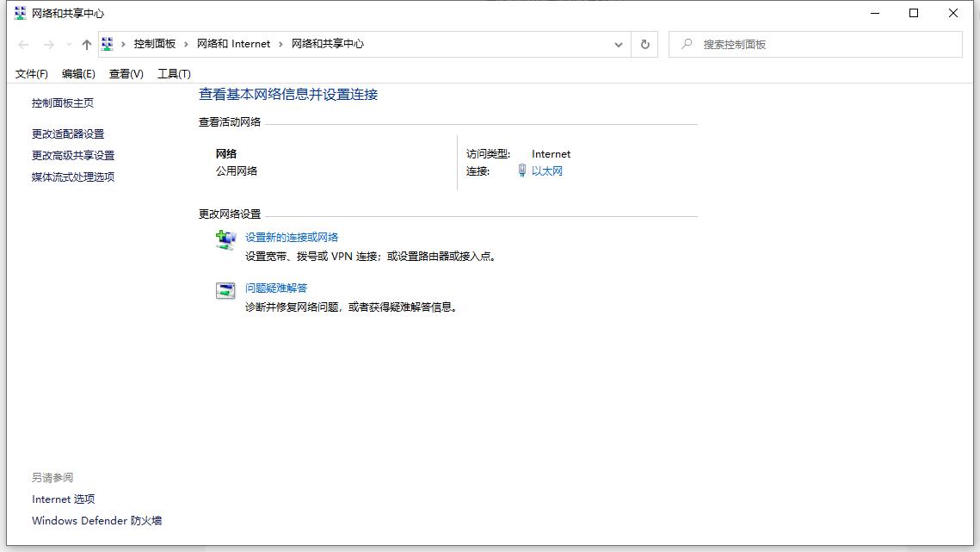Open the recent pages dropdown beside forward arrow

pyautogui.click(x=68, y=44)
